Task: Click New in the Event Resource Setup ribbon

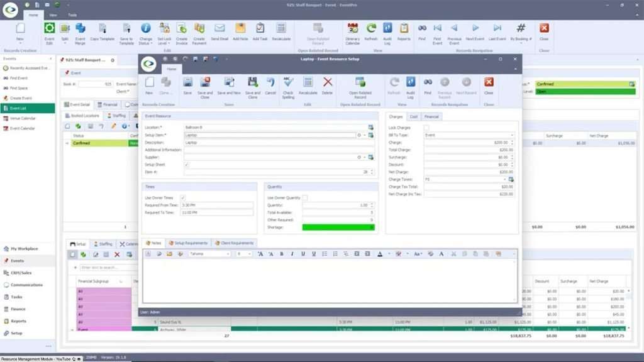Action: (x=149, y=85)
